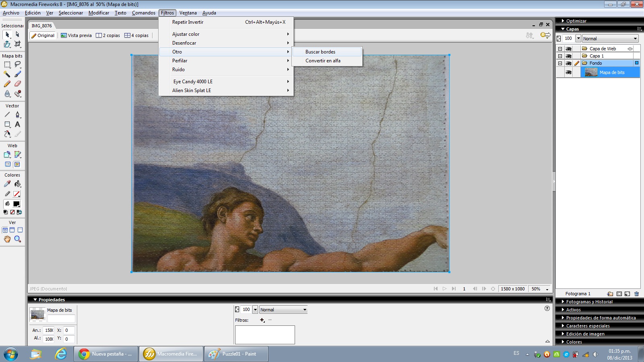This screenshot has width=644, height=362.
Task: Open the Ajustar color submenu
Action: coord(226,34)
